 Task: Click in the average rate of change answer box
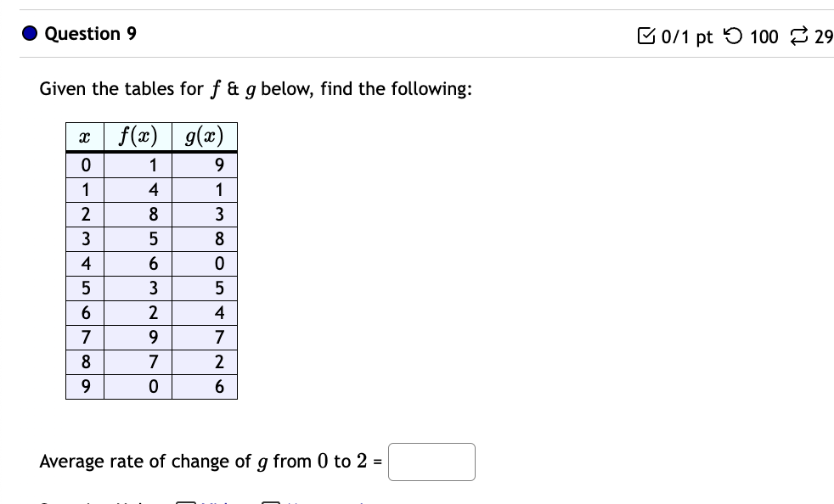pos(431,462)
